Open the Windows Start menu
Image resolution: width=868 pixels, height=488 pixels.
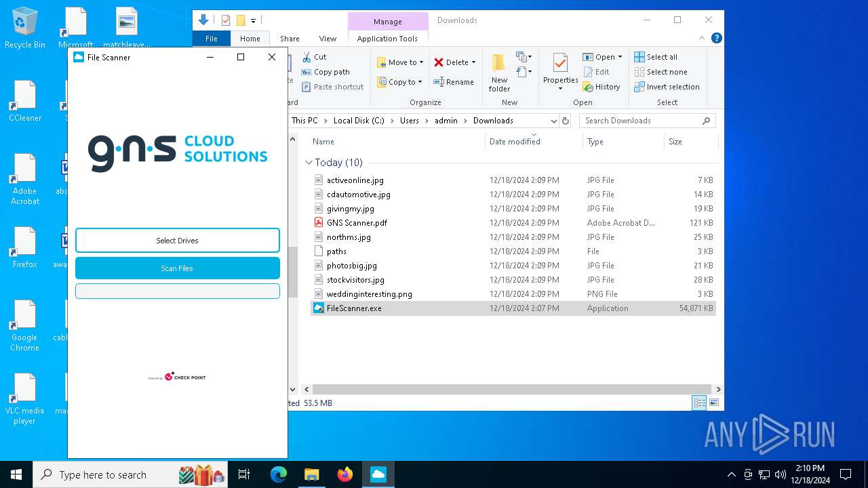click(16, 474)
